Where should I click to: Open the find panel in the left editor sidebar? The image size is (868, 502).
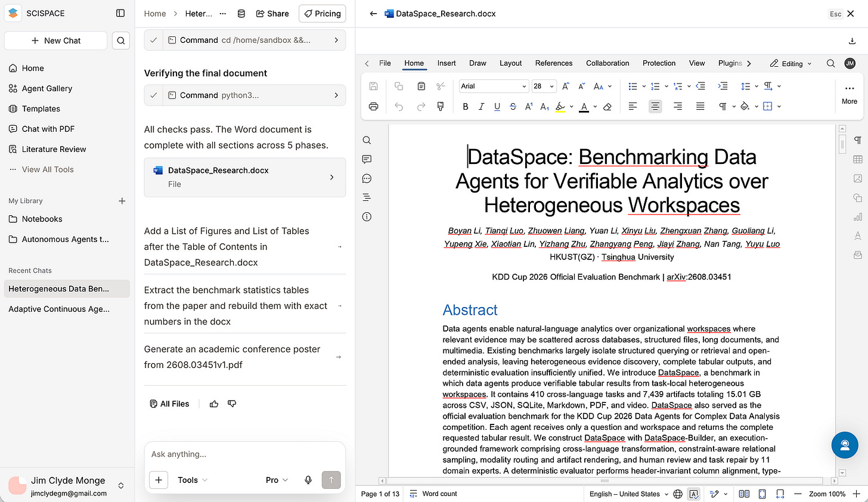(x=367, y=140)
